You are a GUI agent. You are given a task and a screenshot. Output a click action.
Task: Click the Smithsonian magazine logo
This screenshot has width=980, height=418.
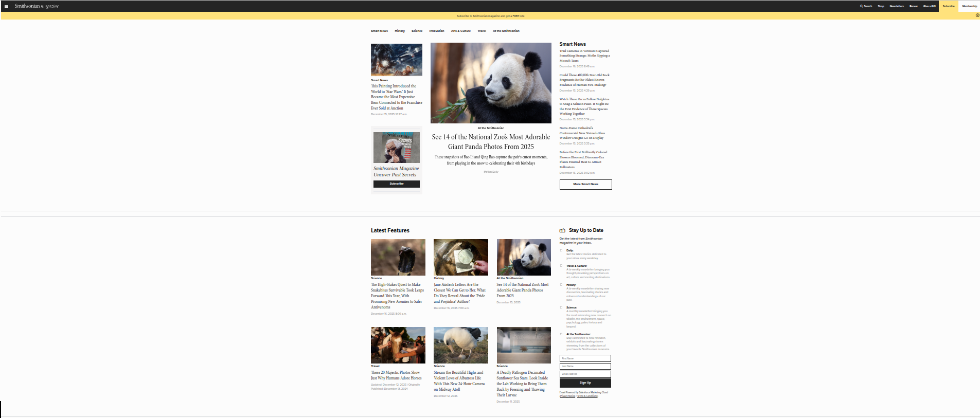point(37,6)
